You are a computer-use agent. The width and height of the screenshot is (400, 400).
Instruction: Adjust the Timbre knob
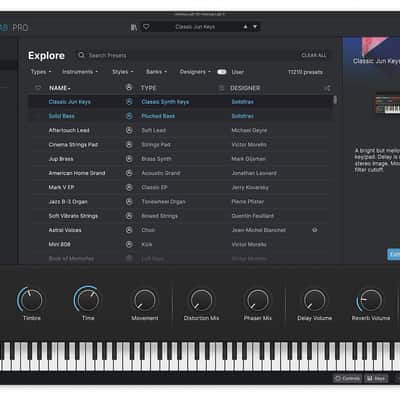31,299
